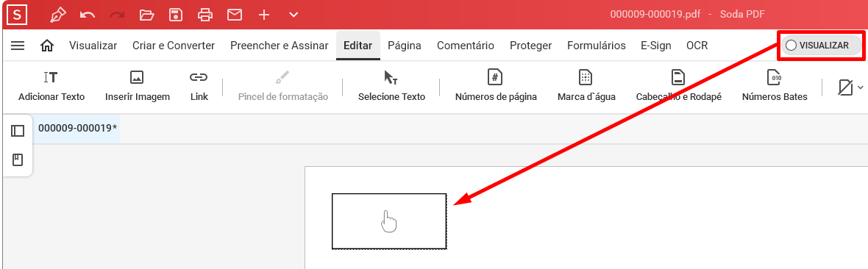
Task: Expand dropdown arrow next to whiteout tool
Action: coord(860,87)
